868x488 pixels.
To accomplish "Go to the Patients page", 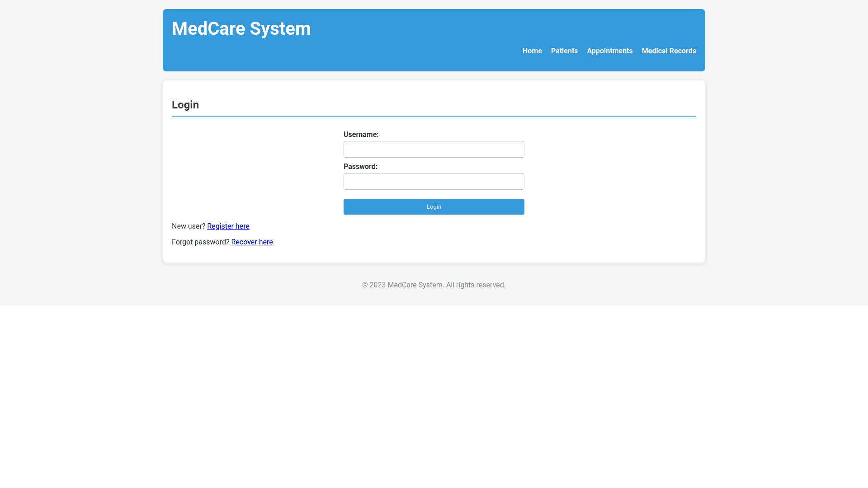I will click(x=564, y=51).
